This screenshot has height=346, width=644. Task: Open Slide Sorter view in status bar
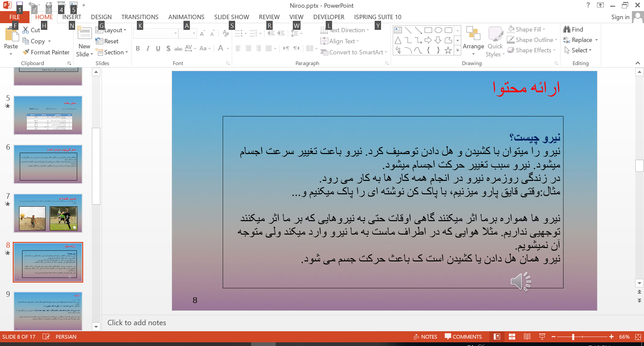click(512, 337)
